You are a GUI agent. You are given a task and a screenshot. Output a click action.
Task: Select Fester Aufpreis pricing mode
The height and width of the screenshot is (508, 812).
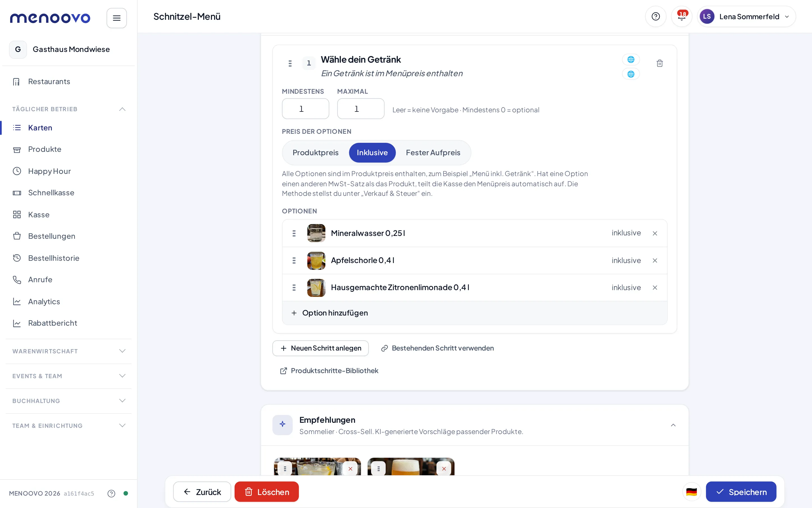click(433, 152)
